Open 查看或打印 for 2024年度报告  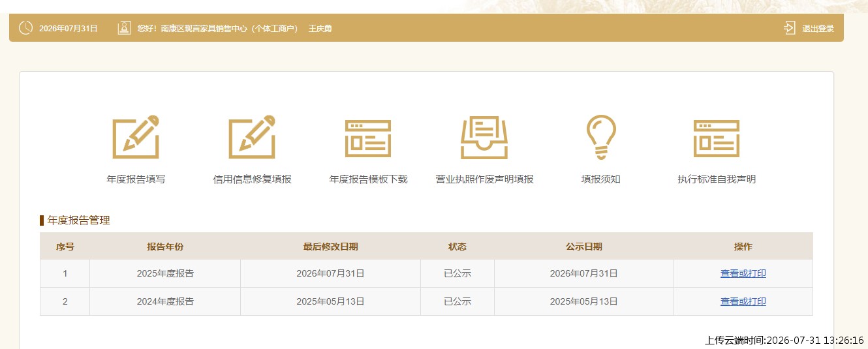(x=743, y=301)
